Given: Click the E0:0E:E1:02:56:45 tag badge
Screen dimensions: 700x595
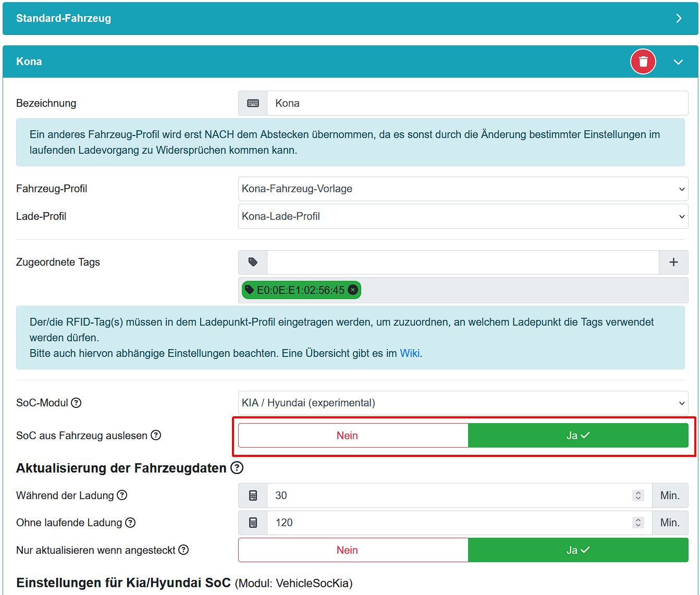Looking at the screenshot, I should (x=301, y=290).
